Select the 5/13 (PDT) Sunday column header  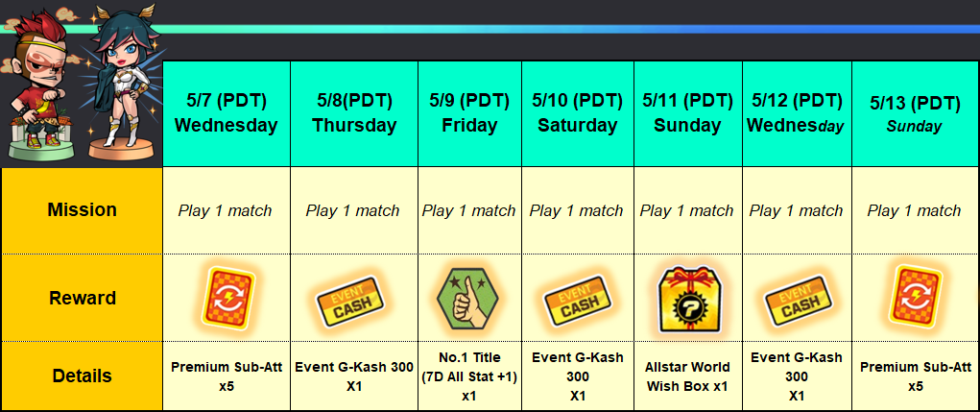(x=914, y=113)
